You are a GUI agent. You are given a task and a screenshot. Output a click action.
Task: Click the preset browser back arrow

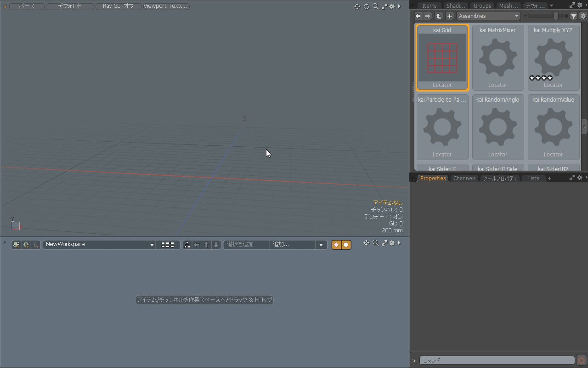(x=418, y=16)
